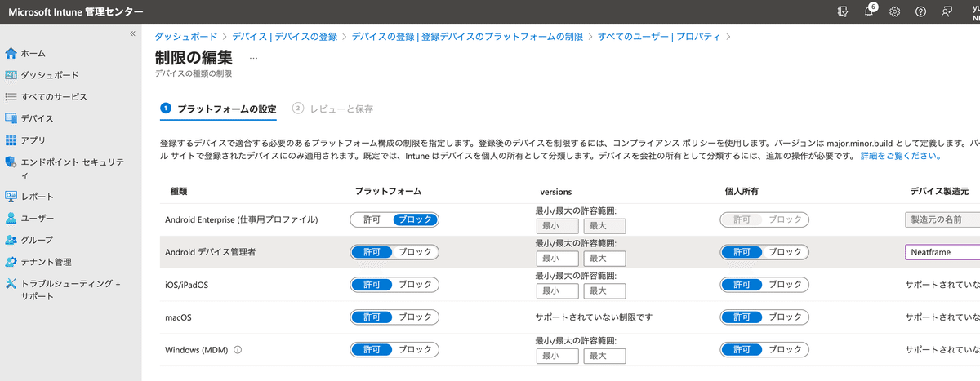Click Android デバイス管理者 最大 version field

click(604, 259)
